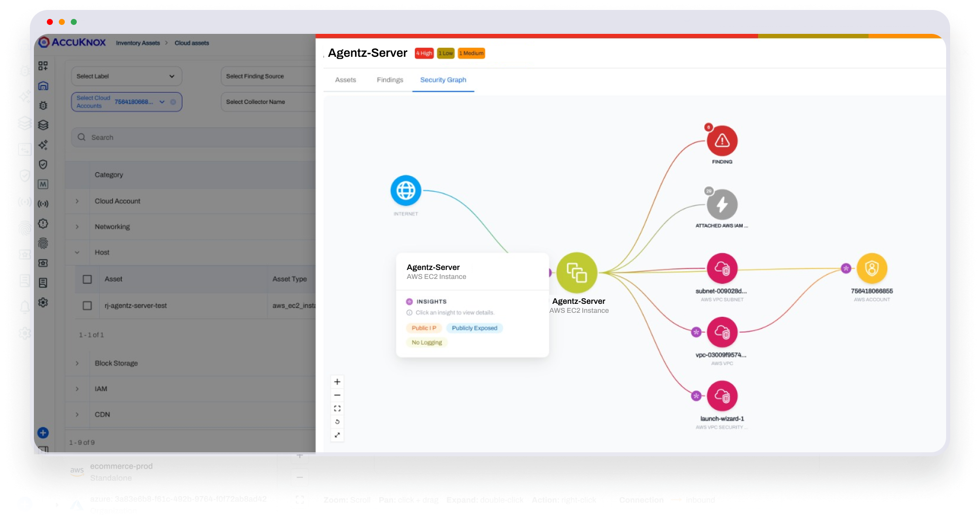Open the Publicly Exposed insight chip
980x522 pixels.
[x=475, y=328]
